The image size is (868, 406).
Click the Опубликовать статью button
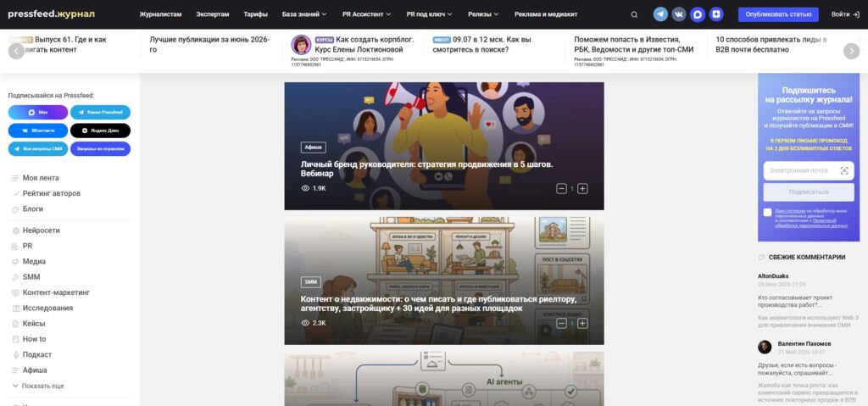(778, 14)
